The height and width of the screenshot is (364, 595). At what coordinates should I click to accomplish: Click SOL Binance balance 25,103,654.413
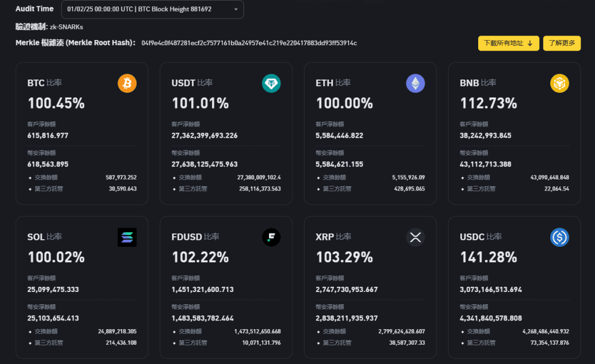[x=53, y=318]
